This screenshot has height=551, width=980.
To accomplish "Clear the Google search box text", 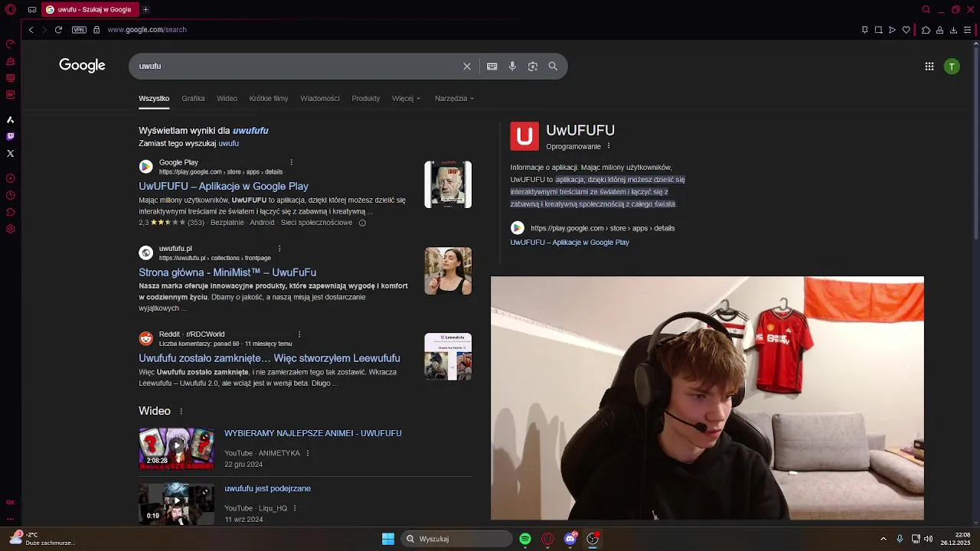I will (467, 67).
